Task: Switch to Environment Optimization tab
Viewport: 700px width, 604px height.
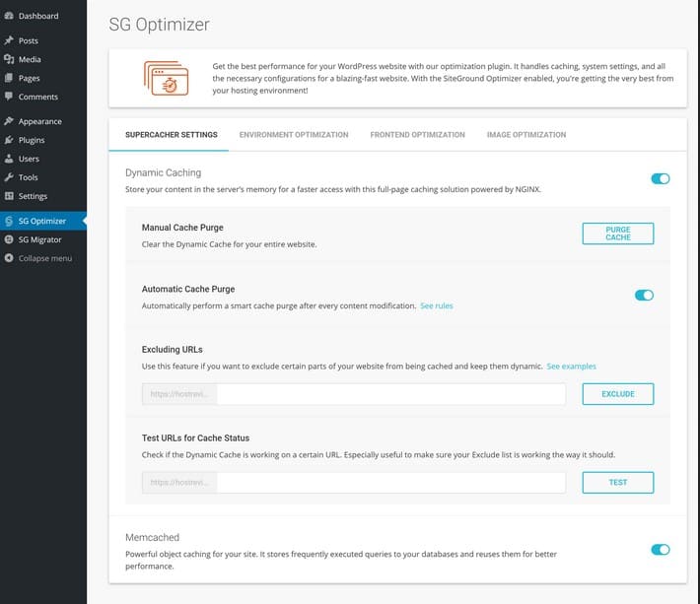Action: pos(294,135)
